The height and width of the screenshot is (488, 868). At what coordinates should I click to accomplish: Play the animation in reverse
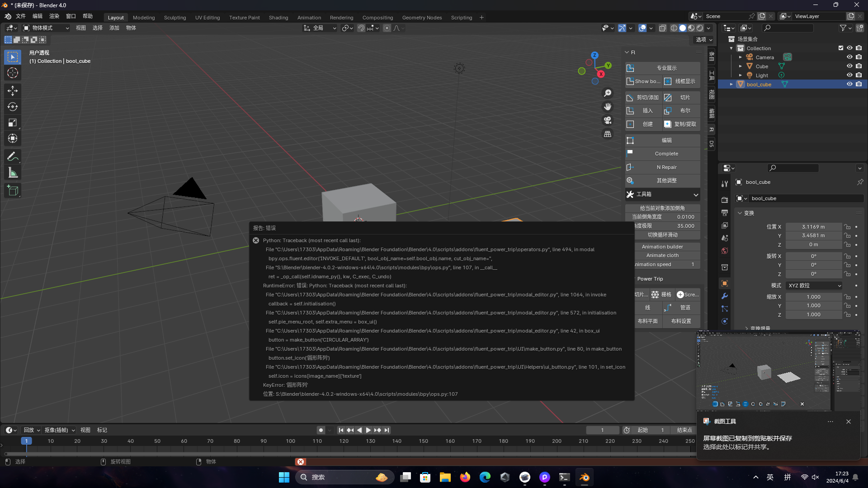tap(359, 430)
